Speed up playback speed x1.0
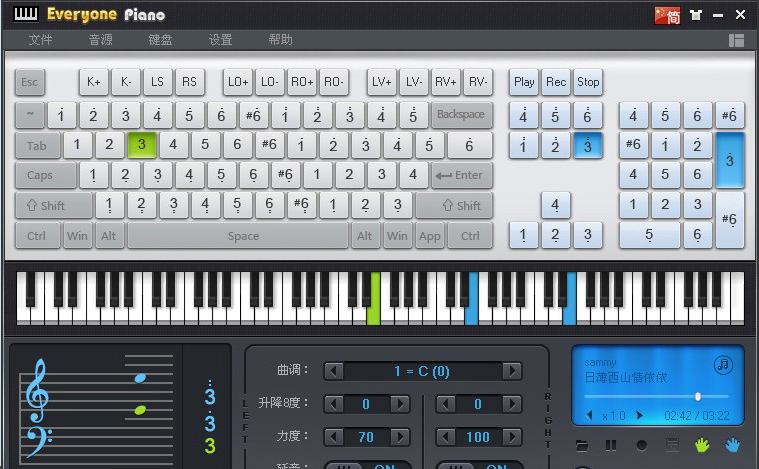Viewport: 759px width, 469px height. pos(639,415)
